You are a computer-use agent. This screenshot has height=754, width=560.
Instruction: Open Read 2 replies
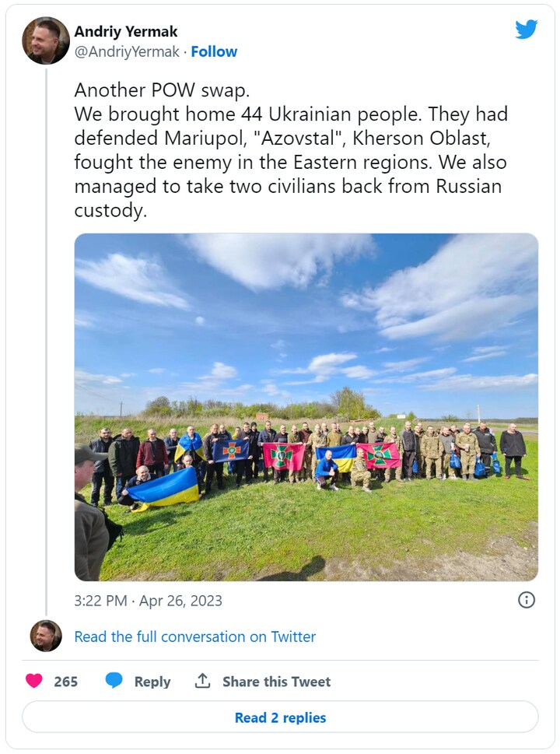280,717
